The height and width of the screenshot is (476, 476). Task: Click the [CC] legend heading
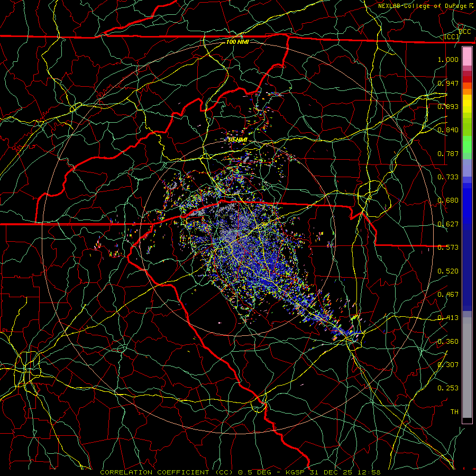point(452,36)
